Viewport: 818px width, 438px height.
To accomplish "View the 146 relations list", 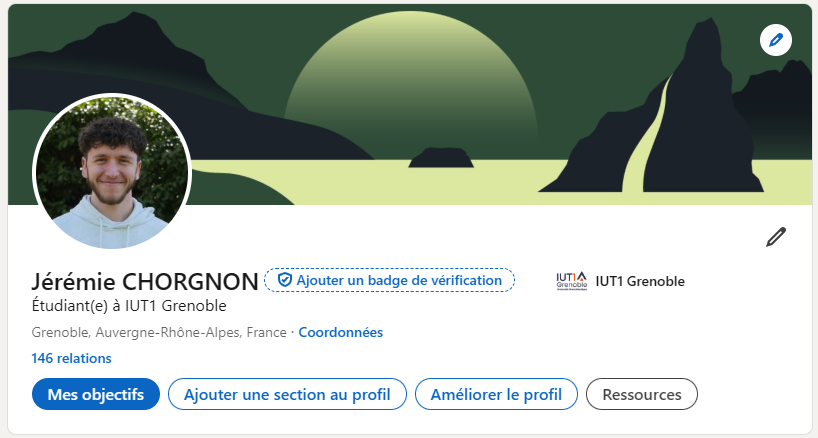I will click(x=71, y=358).
